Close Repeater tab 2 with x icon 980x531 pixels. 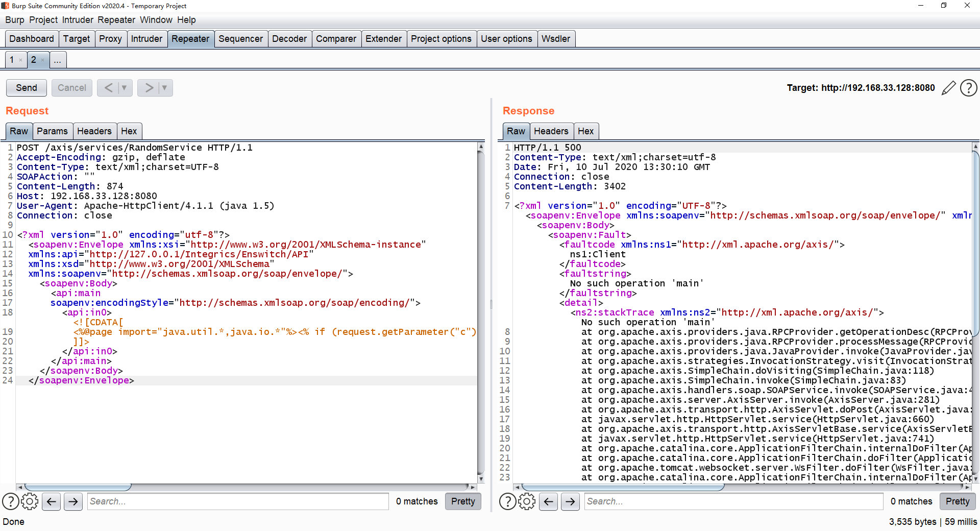[x=42, y=60]
